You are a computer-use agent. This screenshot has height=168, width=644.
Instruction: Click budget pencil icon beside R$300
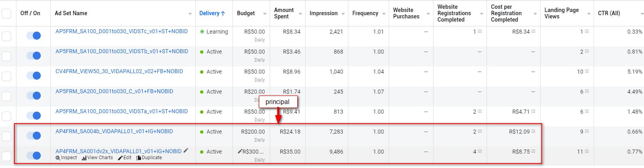[x=240, y=152]
